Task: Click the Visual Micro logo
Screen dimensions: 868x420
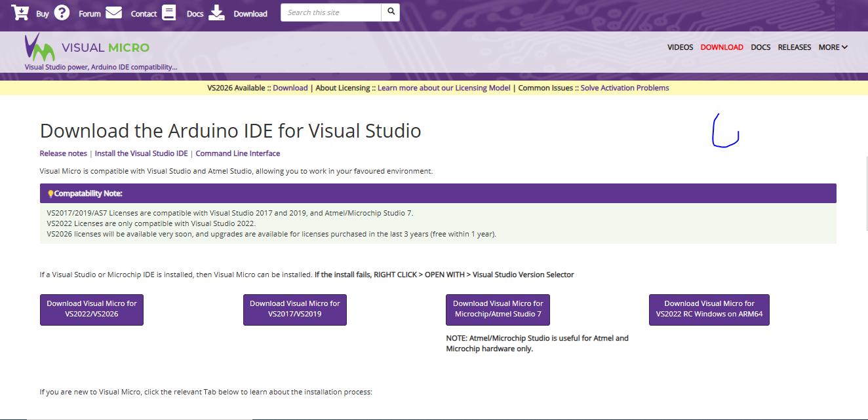Action: 87,48
